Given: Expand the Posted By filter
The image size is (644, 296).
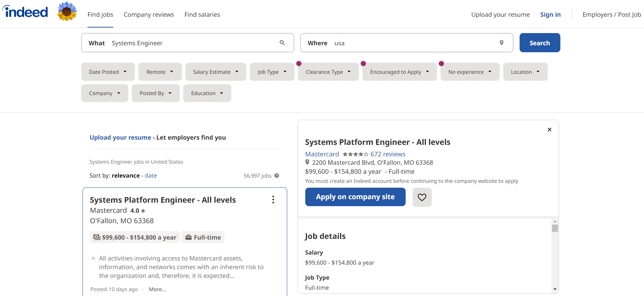Looking at the screenshot, I should 156,93.
